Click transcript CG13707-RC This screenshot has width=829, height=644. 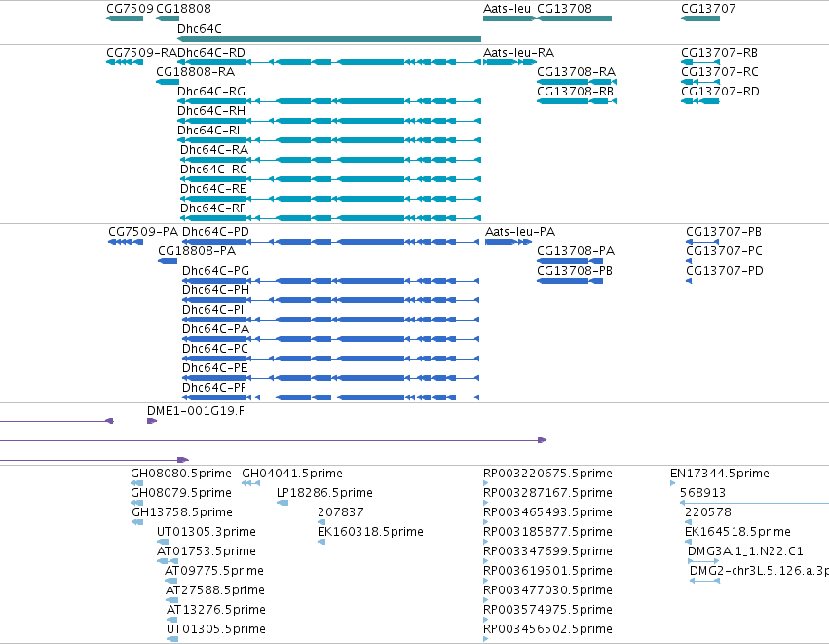point(720,72)
